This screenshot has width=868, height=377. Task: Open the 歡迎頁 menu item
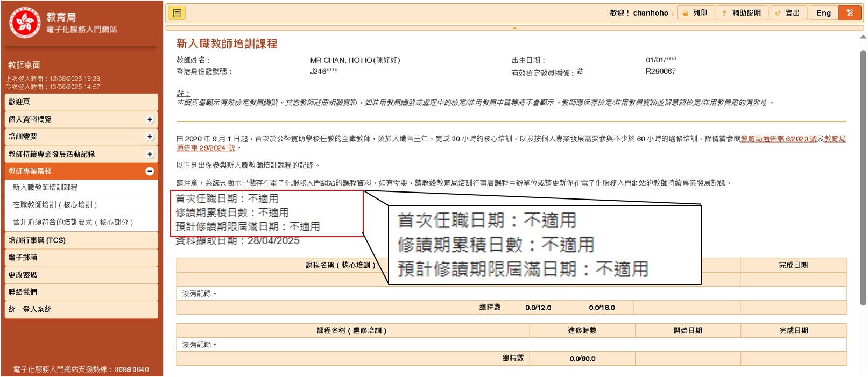tap(81, 102)
